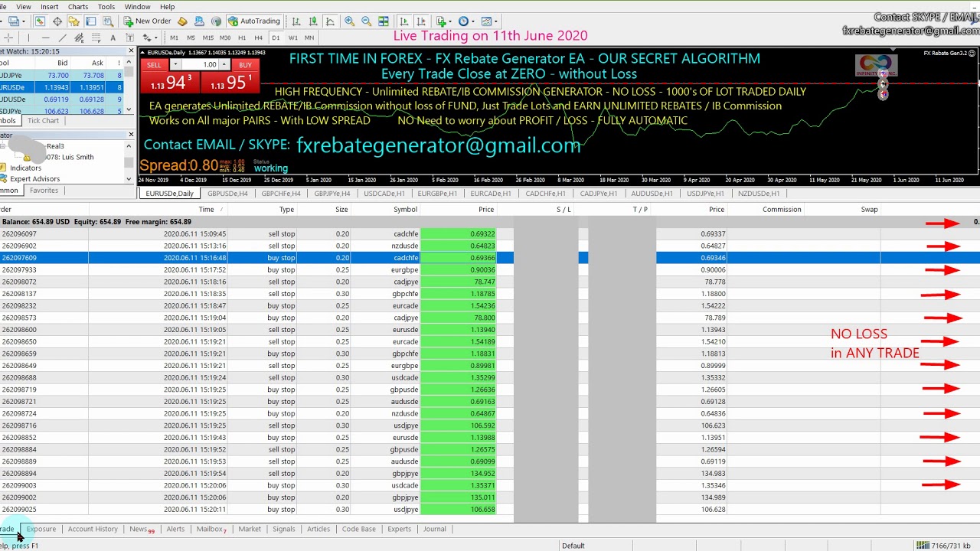Sort orders by Symbol column header

pos(405,210)
